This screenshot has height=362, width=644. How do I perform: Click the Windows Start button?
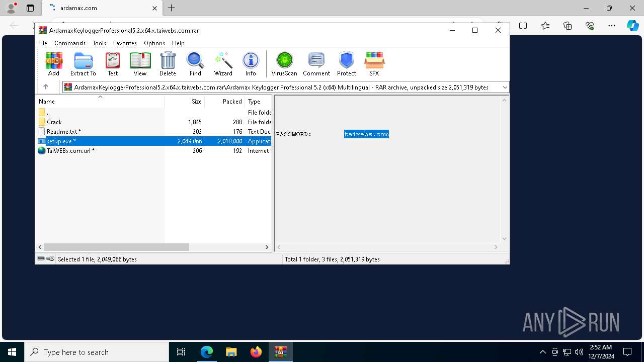tap(12, 352)
